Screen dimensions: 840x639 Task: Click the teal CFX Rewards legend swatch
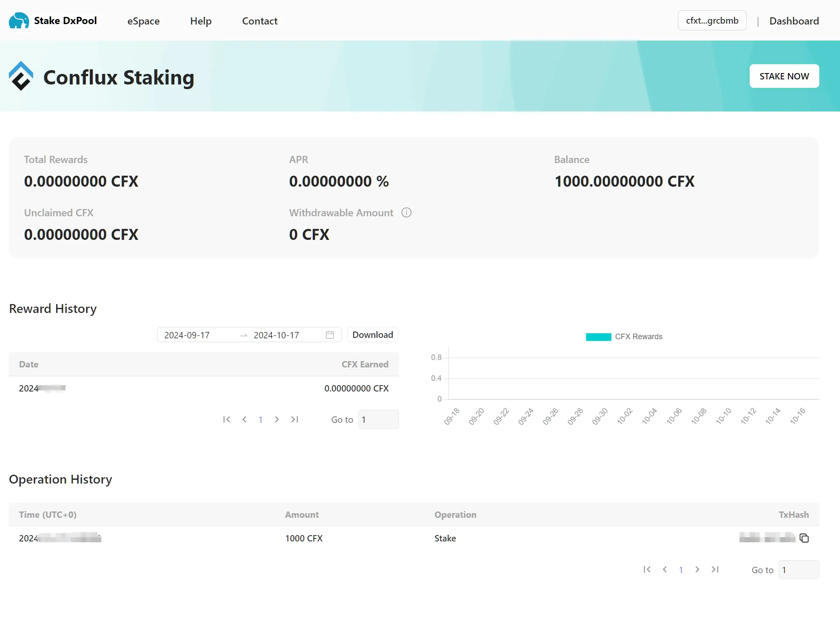coord(598,337)
